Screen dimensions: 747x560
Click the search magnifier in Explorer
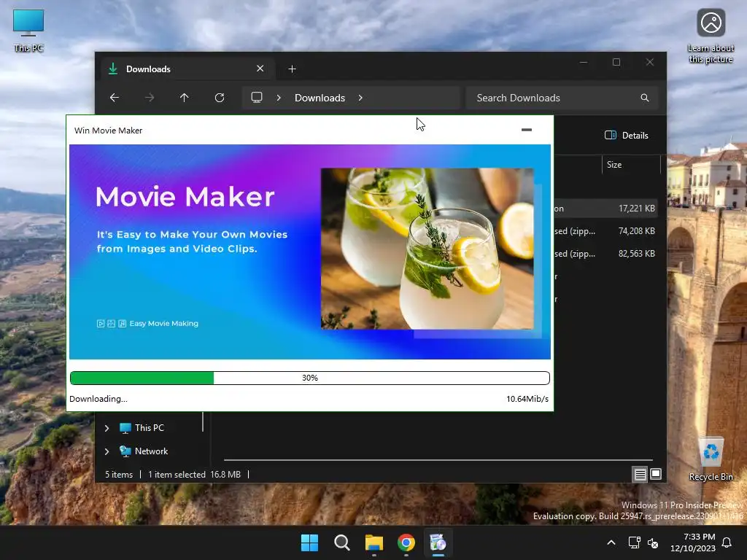(645, 98)
